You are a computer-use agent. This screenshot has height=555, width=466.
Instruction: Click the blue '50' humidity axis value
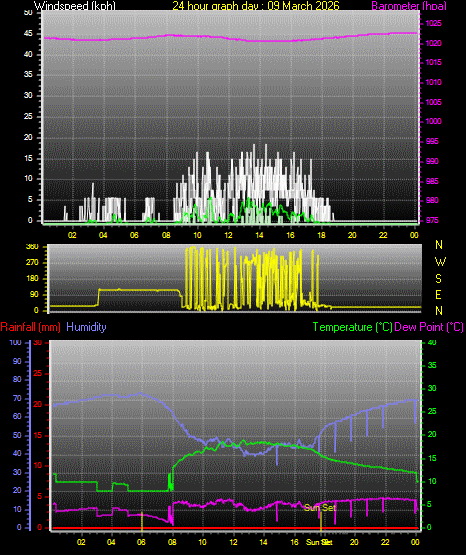click(x=17, y=435)
